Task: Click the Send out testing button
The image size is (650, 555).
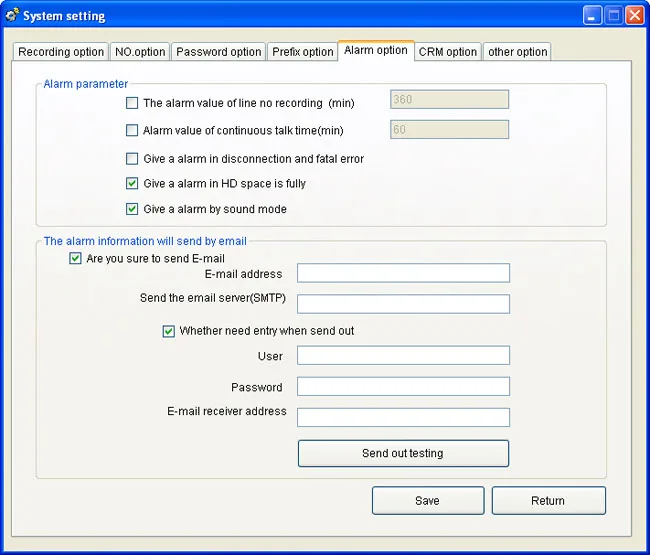Action: (403, 453)
